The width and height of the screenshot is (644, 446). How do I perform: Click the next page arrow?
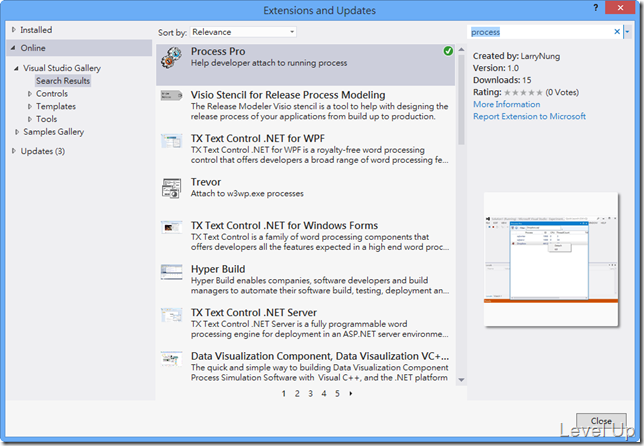(350, 393)
